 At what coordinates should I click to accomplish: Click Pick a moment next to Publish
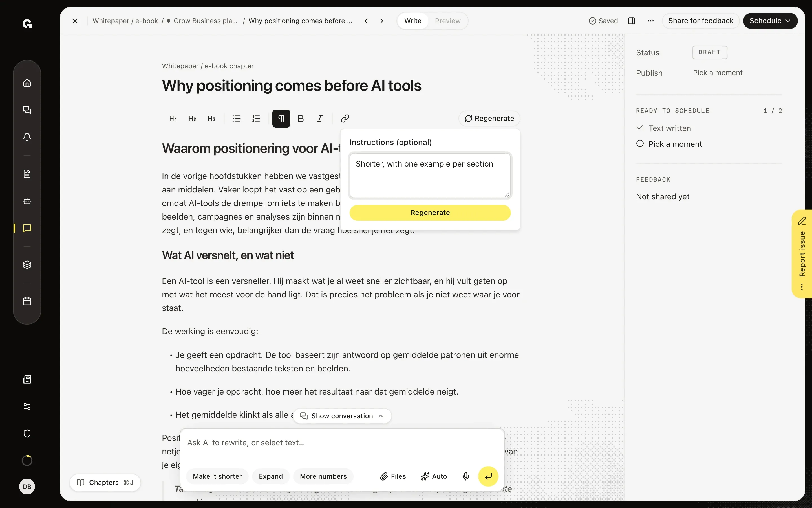(718, 73)
